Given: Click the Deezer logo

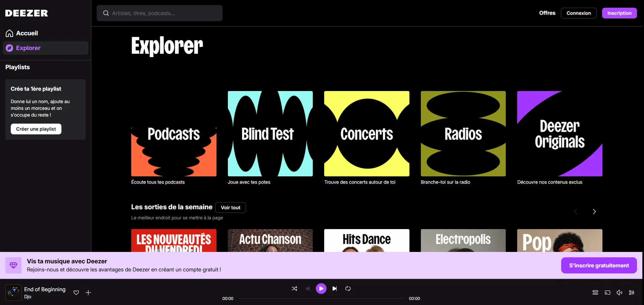Looking at the screenshot, I should pyautogui.click(x=27, y=13).
